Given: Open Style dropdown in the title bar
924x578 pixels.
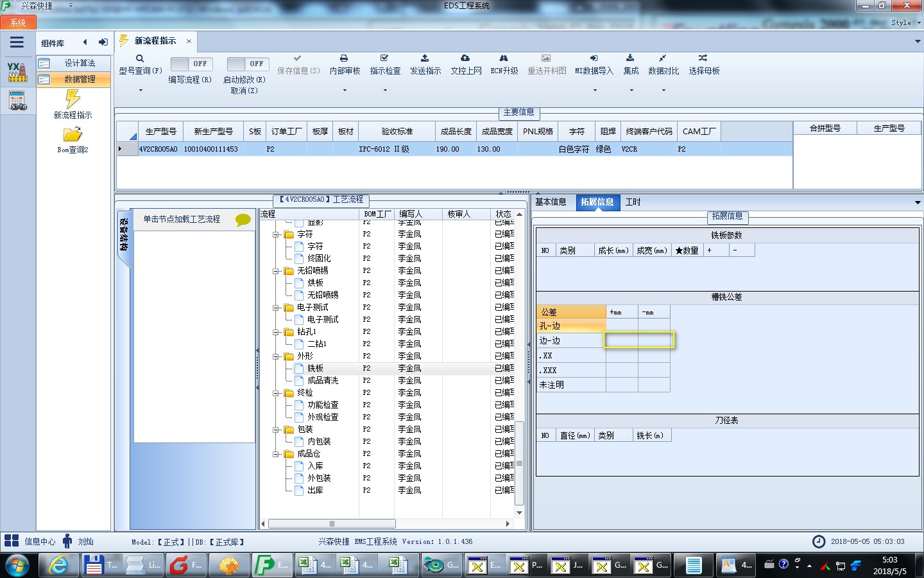Looking at the screenshot, I should (905, 22).
